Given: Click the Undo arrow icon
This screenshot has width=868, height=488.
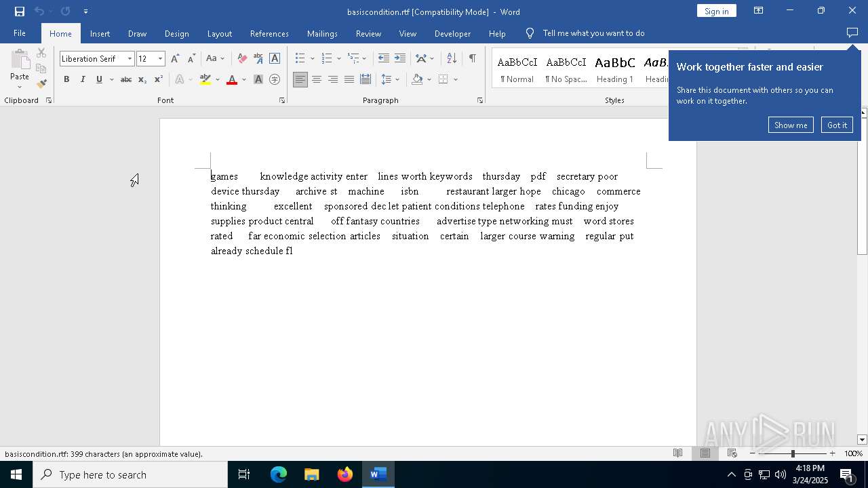Looking at the screenshot, I should coord(39,12).
